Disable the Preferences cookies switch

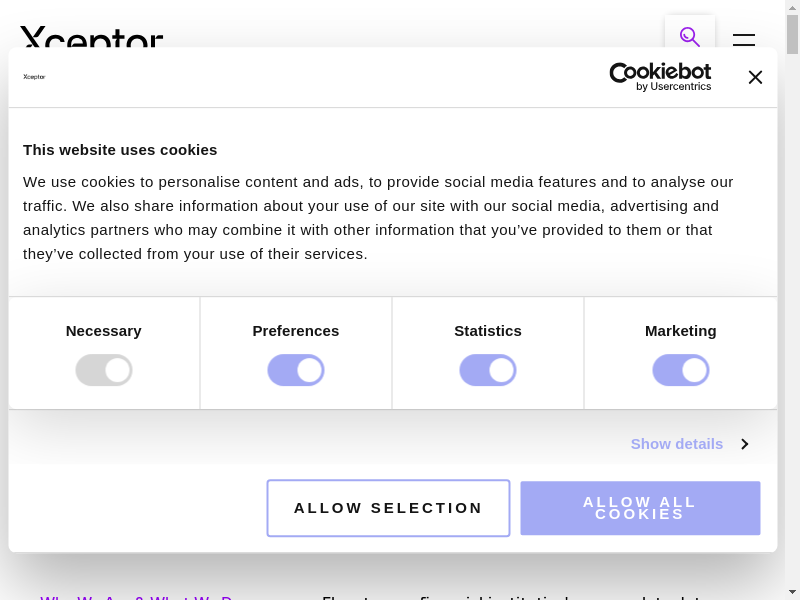(296, 370)
